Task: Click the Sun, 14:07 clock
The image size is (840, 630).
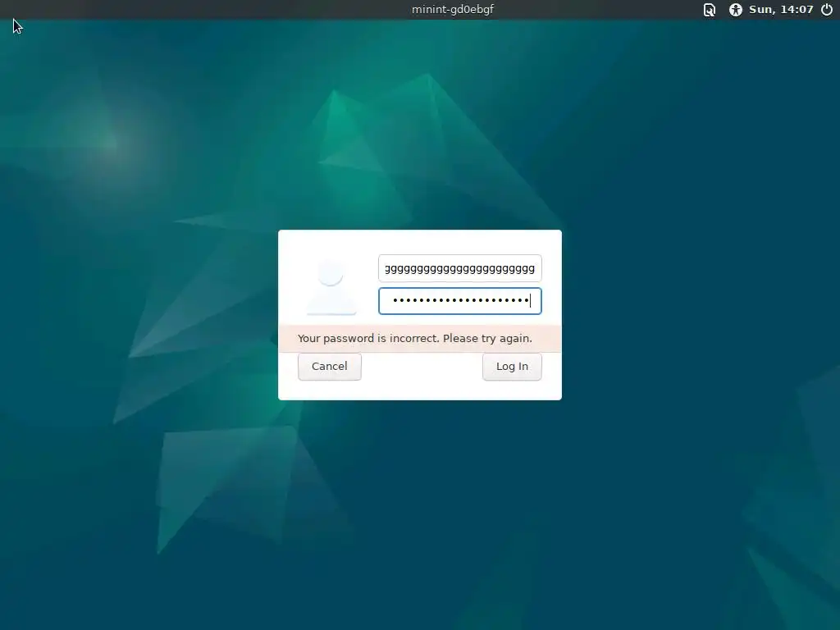Action: 781,10
